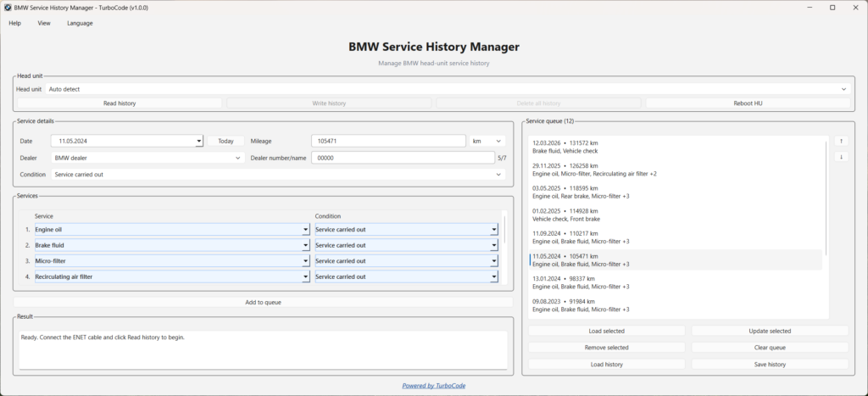Open the Recirculating air filter service dropdown

pos(305,277)
